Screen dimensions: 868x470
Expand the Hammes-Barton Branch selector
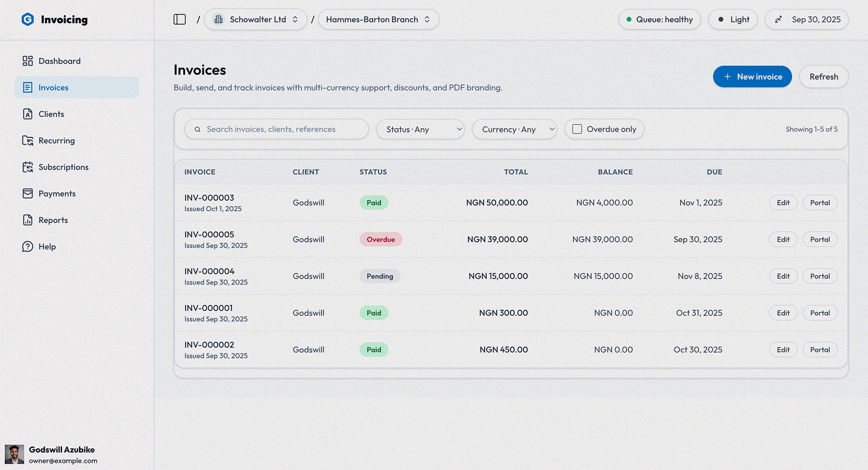pos(379,19)
